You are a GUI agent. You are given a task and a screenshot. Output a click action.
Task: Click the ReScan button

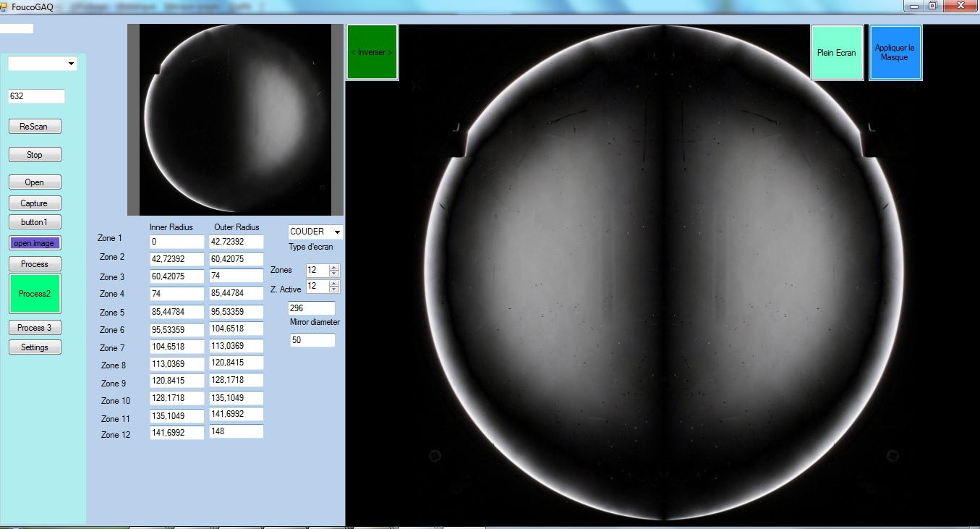tap(35, 127)
